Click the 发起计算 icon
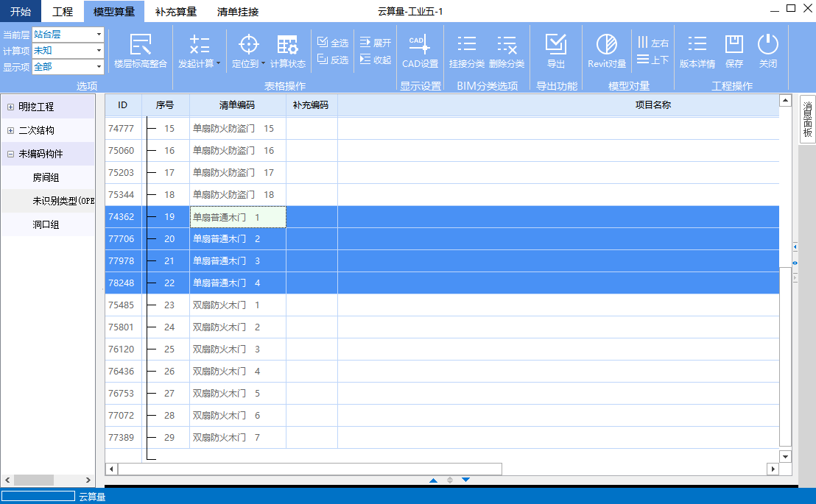 pos(199,46)
